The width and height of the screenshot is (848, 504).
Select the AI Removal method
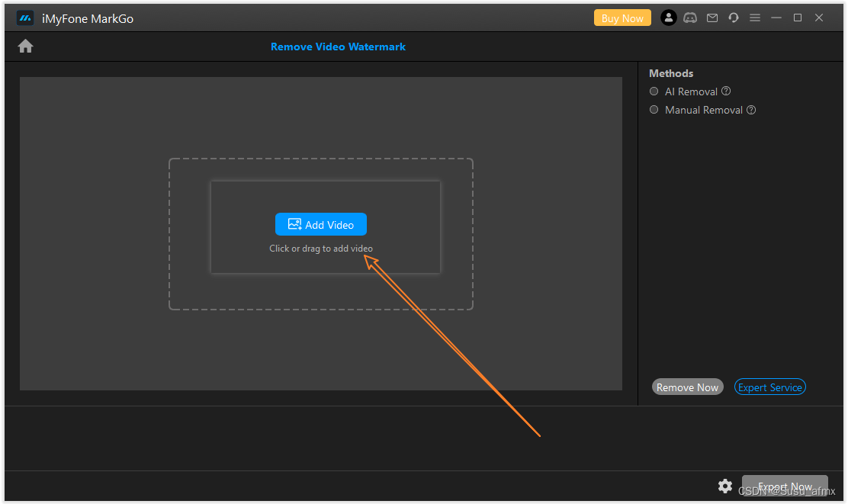[654, 91]
